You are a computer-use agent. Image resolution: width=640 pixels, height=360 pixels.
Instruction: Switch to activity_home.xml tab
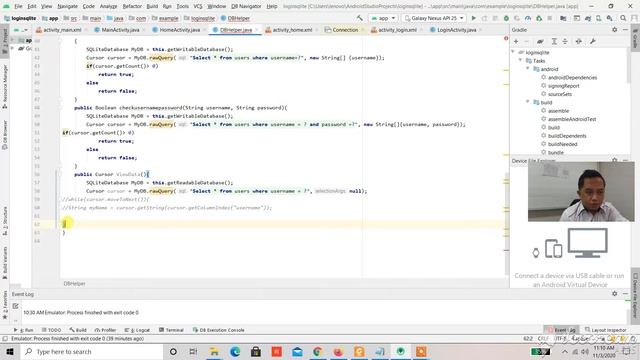coord(292,30)
